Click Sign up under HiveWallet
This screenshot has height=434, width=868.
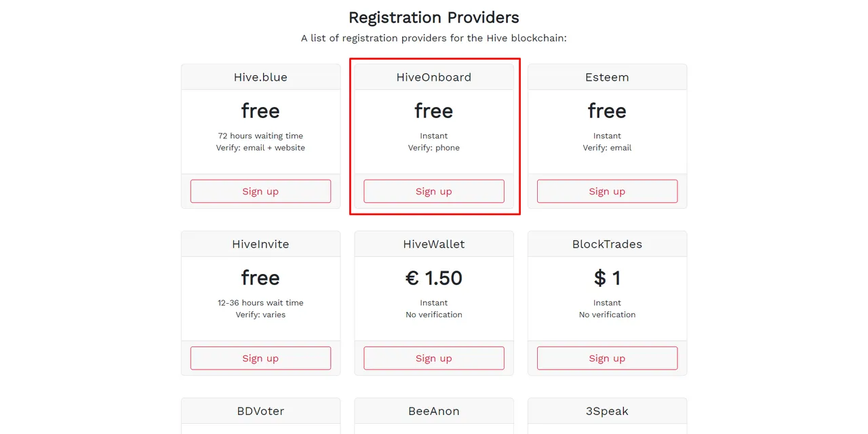[x=434, y=358]
